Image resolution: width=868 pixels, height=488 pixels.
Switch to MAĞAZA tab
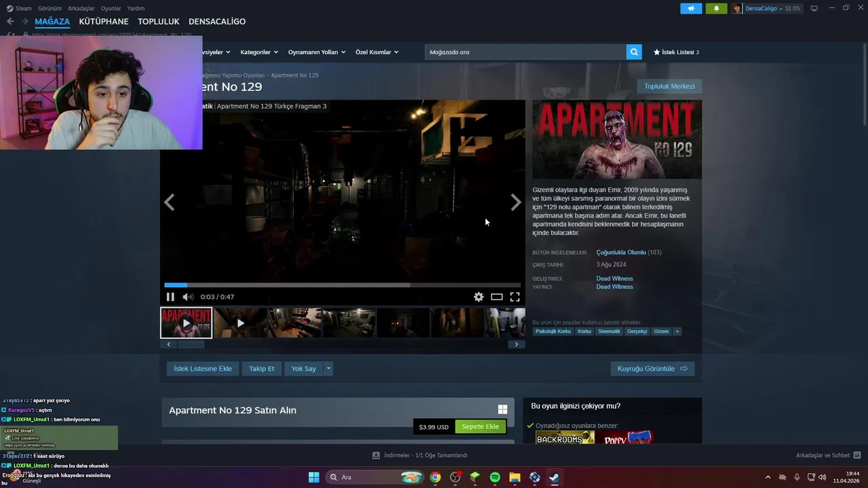[x=52, y=22]
